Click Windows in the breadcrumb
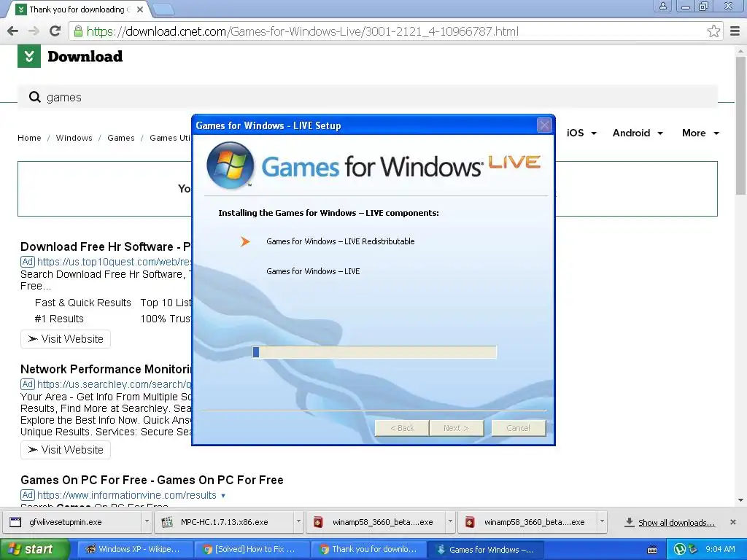 coord(74,138)
